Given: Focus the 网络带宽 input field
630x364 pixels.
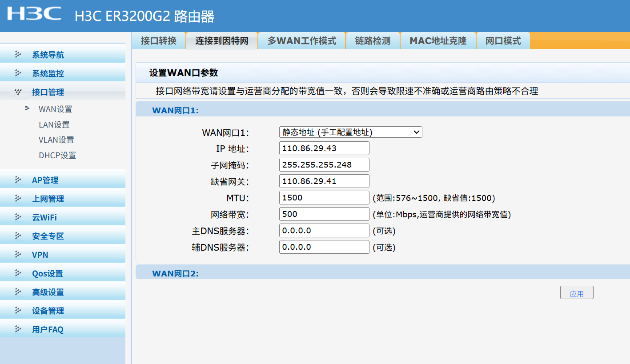Looking at the screenshot, I should 324,214.
